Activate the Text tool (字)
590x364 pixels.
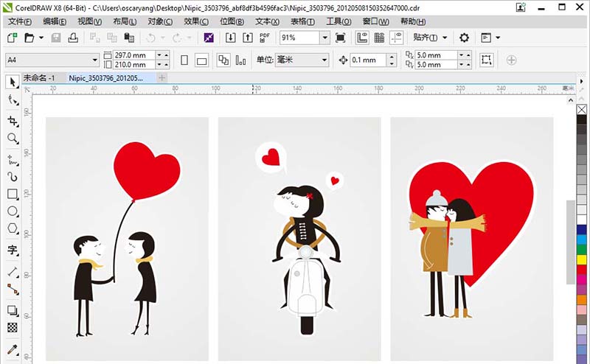point(12,251)
